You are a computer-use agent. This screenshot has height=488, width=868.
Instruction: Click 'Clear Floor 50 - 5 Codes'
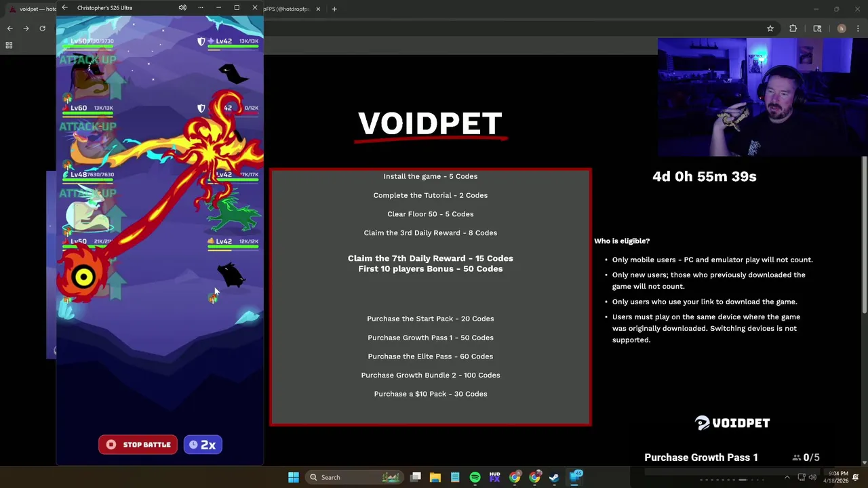431,214
